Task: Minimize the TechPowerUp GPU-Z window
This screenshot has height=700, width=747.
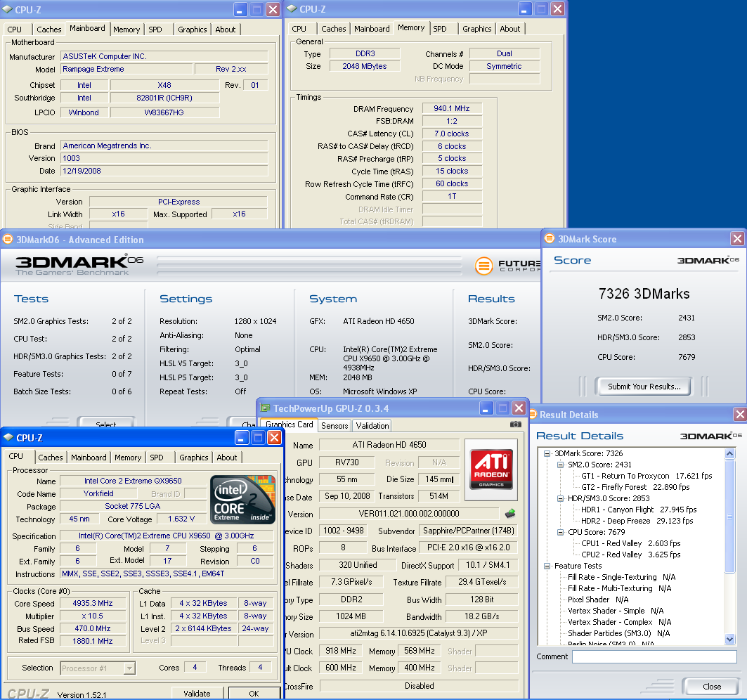Action: pyautogui.click(x=486, y=408)
